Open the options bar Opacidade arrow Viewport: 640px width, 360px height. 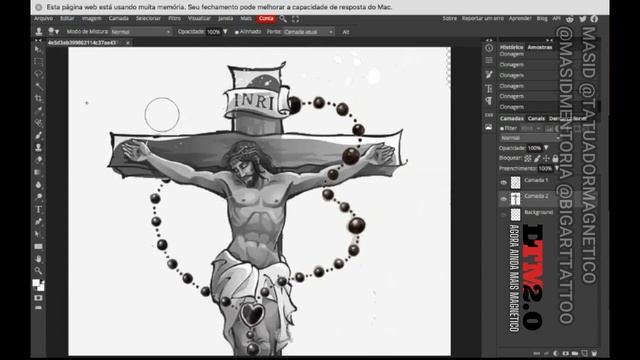tap(225, 32)
